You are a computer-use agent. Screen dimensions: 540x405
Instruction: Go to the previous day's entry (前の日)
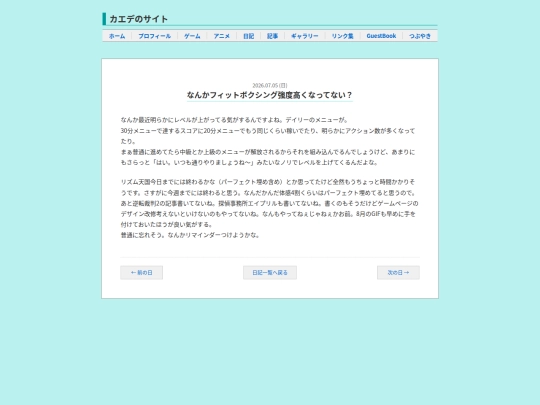click(x=142, y=272)
